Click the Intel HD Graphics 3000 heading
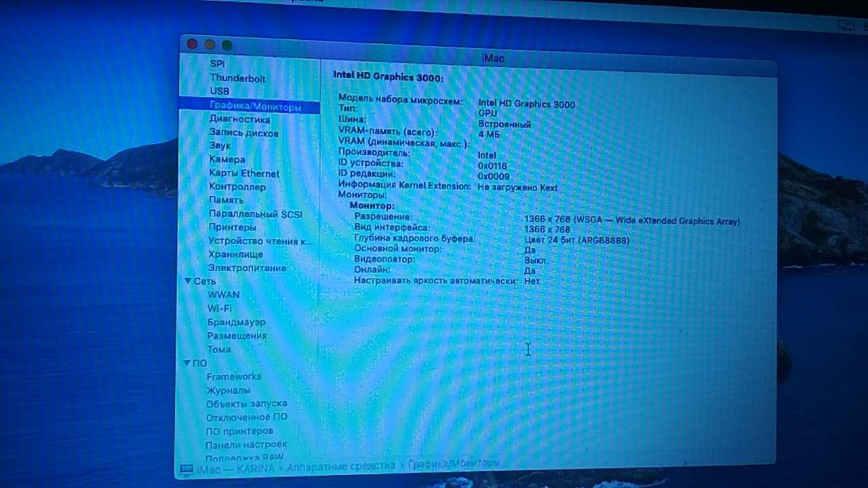868x488 pixels. 389,77
